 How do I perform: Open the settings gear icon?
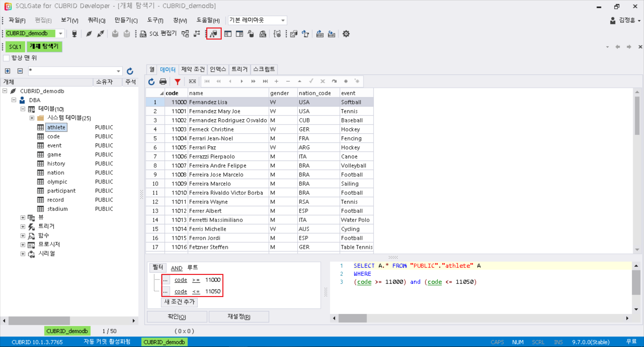click(x=346, y=34)
